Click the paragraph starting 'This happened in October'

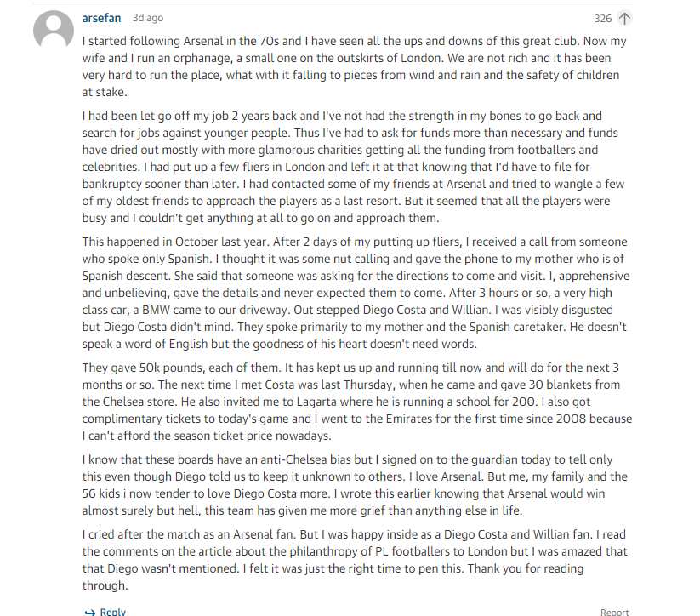tap(356, 293)
